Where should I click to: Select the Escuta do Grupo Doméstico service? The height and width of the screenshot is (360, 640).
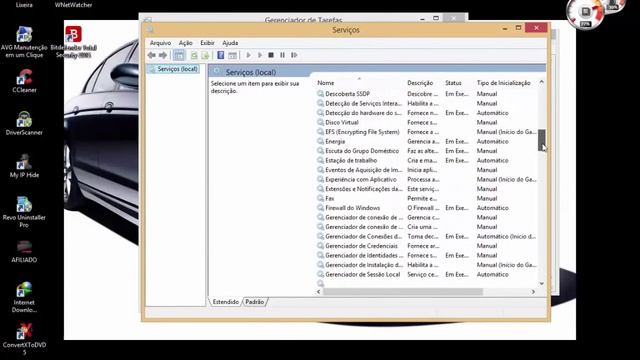(427, 151)
